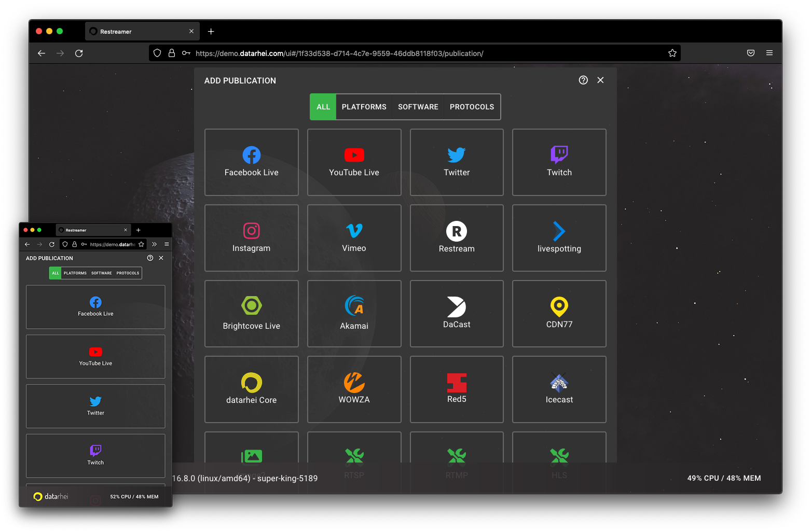The image size is (811, 532).
Task: Pick the Akamai publication option
Action: (x=354, y=314)
